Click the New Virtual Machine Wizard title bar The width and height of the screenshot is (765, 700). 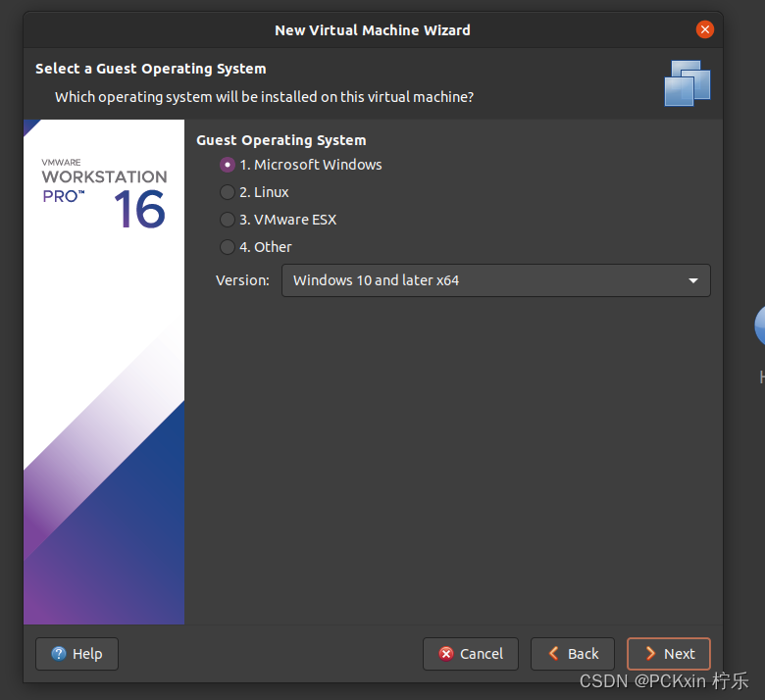pyautogui.click(x=373, y=30)
